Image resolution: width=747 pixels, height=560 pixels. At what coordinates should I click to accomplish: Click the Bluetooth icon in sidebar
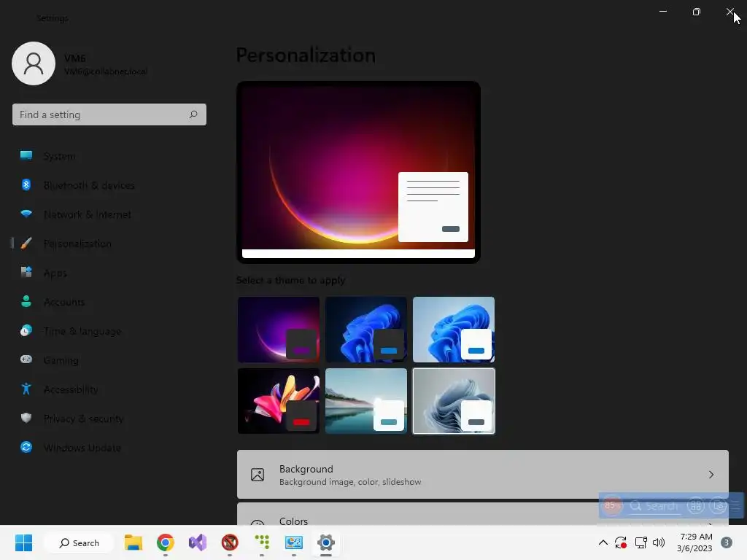26,184
